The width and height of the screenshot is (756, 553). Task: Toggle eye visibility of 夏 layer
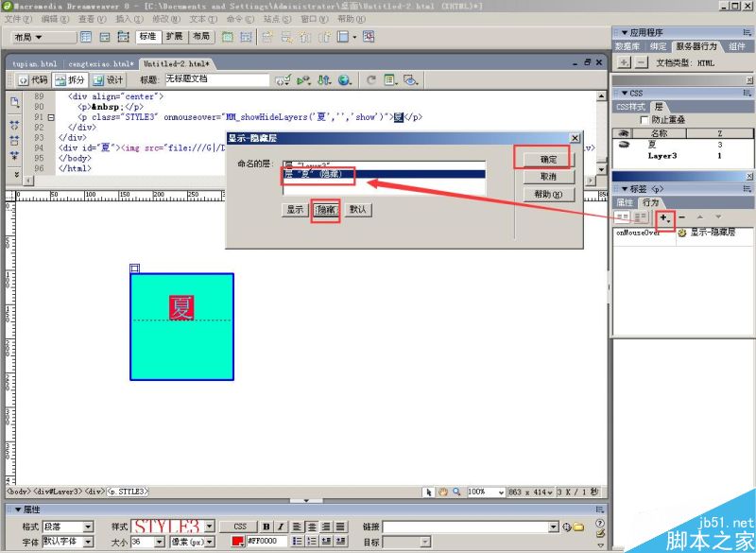tap(625, 144)
